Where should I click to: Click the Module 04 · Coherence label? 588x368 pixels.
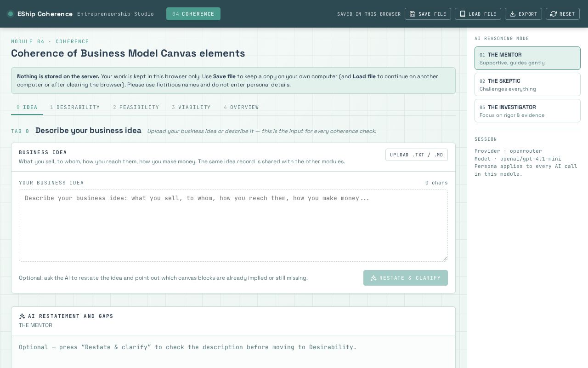[50, 41]
